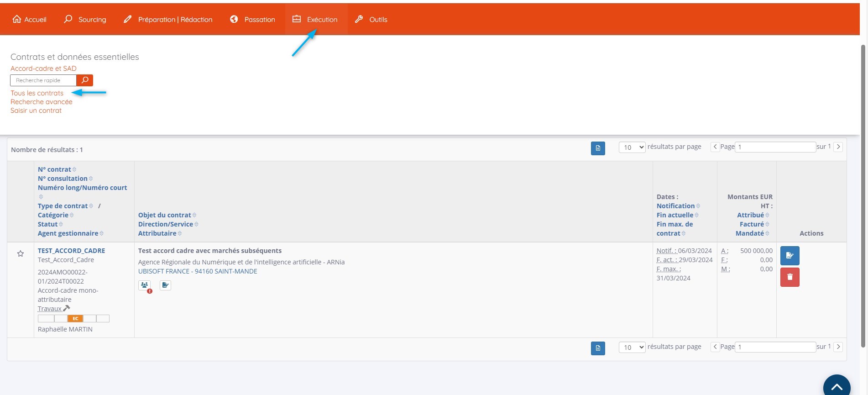The width and height of the screenshot is (868, 395).
Task: Click the Recherche avancée link
Action: 42,102
